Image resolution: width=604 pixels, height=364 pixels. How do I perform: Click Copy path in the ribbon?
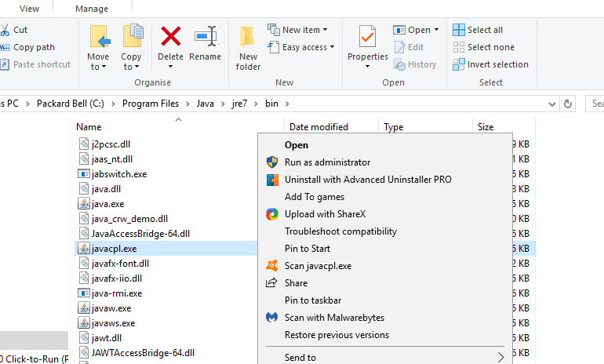pyautogui.click(x=34, y=47)
